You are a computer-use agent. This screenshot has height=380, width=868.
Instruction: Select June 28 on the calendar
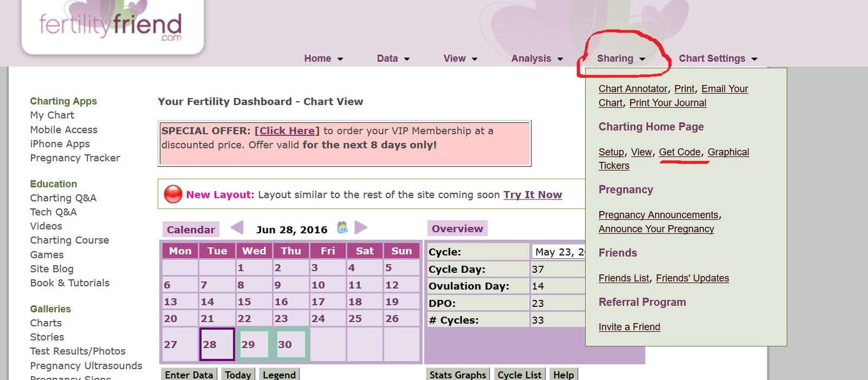coord(217,344)
